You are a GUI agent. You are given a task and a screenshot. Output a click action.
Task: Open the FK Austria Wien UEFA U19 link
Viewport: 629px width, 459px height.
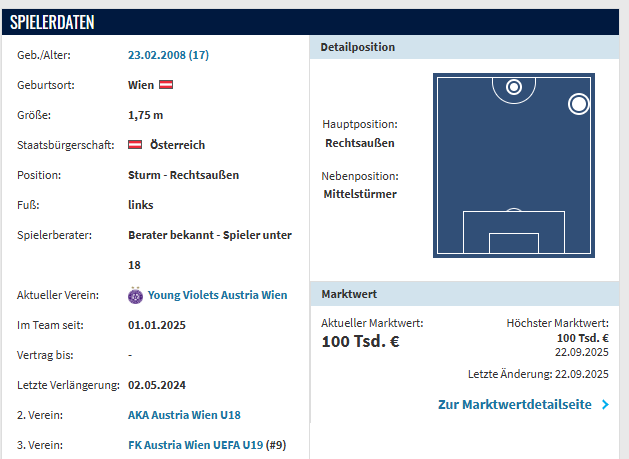pos(195,445)
